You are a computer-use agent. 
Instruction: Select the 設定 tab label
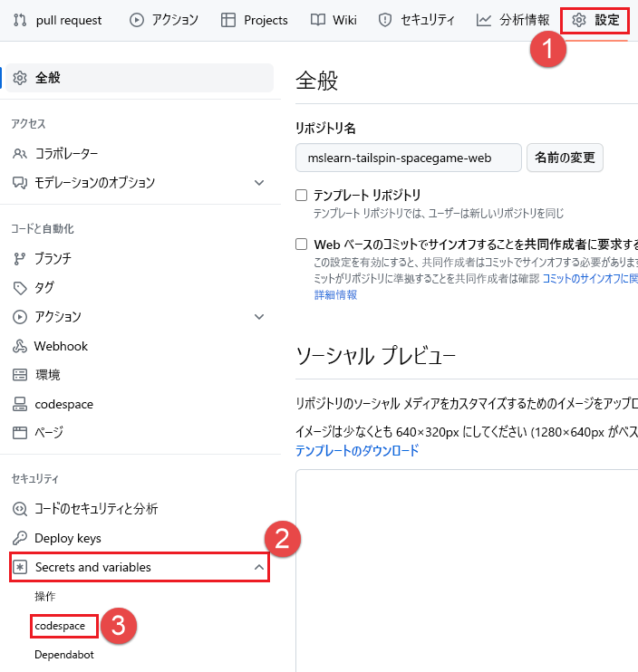(x=606, y=20)
